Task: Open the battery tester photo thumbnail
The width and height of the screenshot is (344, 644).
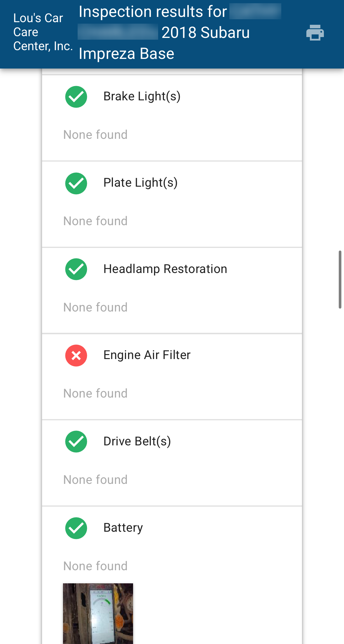Action: pyautogui.click(x=98, y=613)
